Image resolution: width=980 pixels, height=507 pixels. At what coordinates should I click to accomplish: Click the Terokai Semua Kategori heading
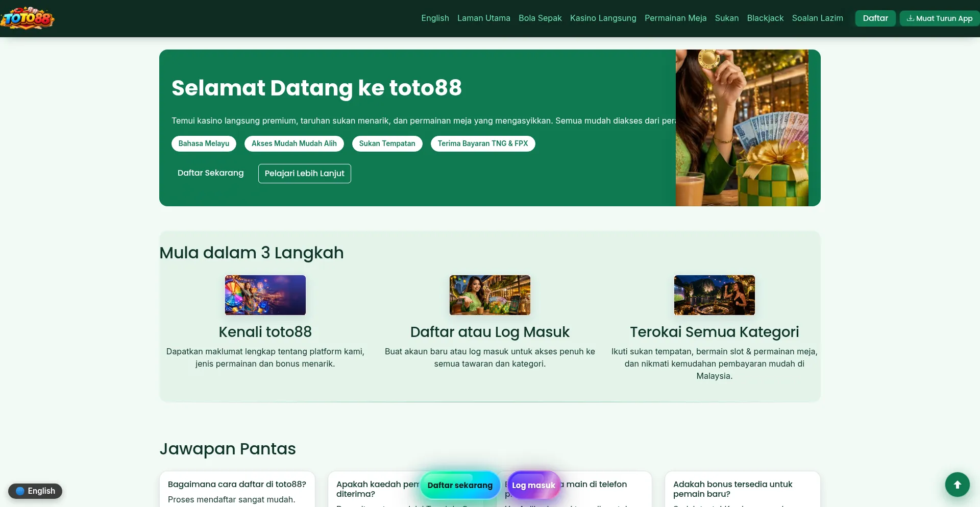click(x=715, y=332)
